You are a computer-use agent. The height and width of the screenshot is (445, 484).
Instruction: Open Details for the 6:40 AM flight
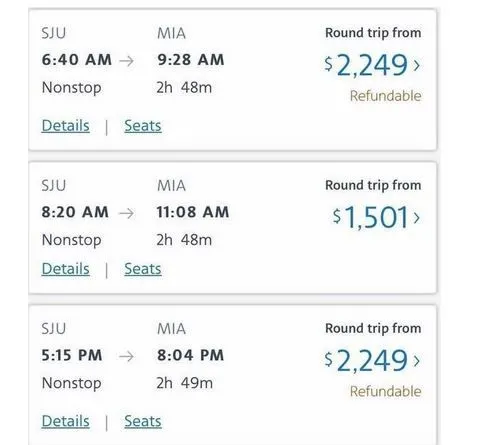(66, 126)
